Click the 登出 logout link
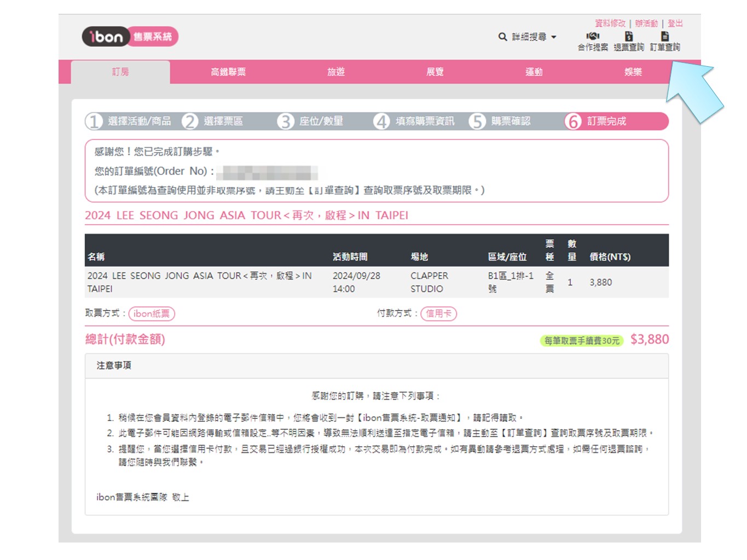This screenshot has width=747, height=560. 675,23
